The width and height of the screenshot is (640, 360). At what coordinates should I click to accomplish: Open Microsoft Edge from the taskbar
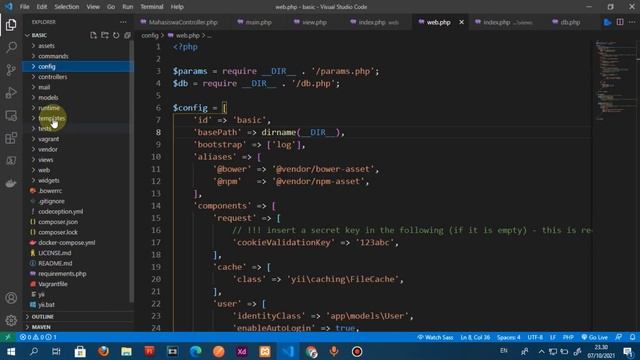(x=196, y=351)
